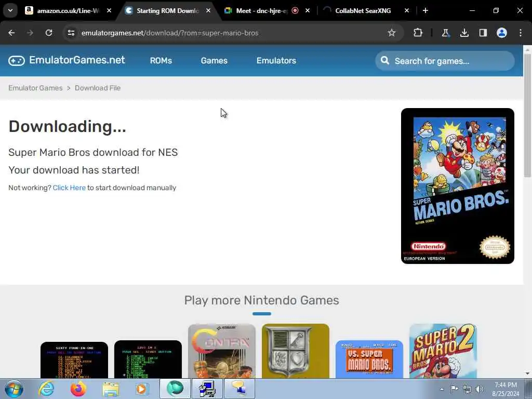Switch to the amazon.co.uk tab

click(x=68, y=10)
